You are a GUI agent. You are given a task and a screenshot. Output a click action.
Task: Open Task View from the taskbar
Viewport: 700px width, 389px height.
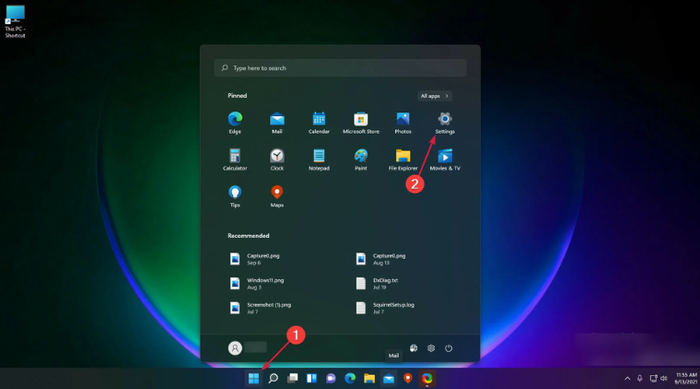coord(292,378)
